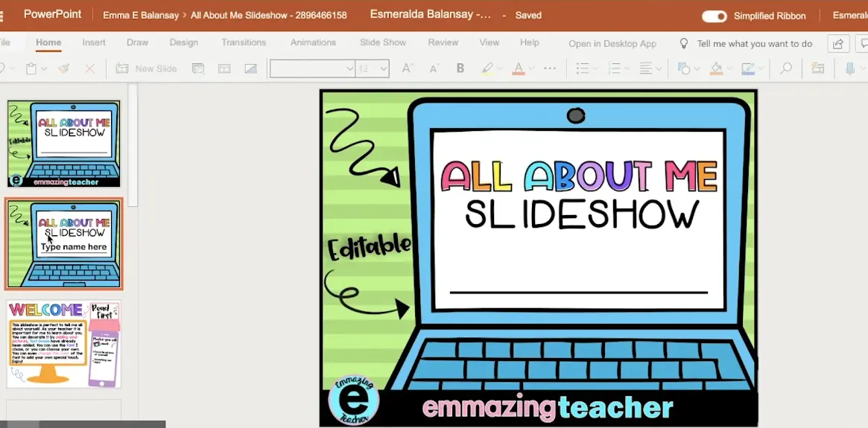Switch to the Insert tab
This screenshot has width=868, height=428.
(94, 42)
